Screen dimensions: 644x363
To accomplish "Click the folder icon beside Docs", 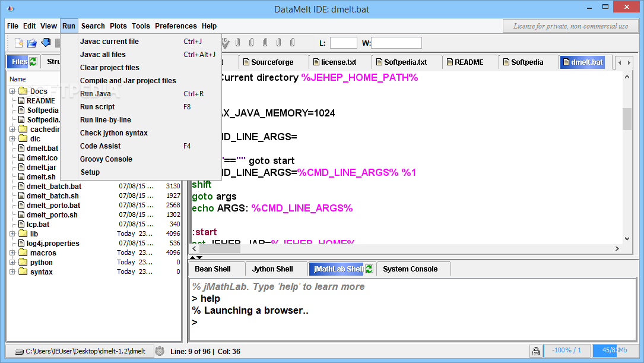I will 23,91.
